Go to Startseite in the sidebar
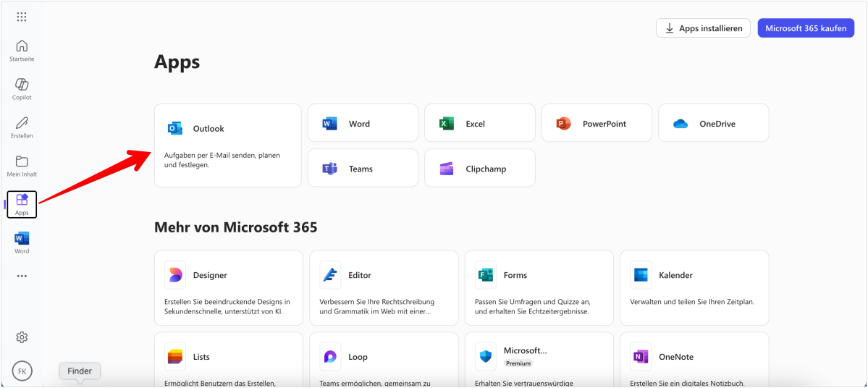This screenshot has height=388, width=868. coord(22,51)
